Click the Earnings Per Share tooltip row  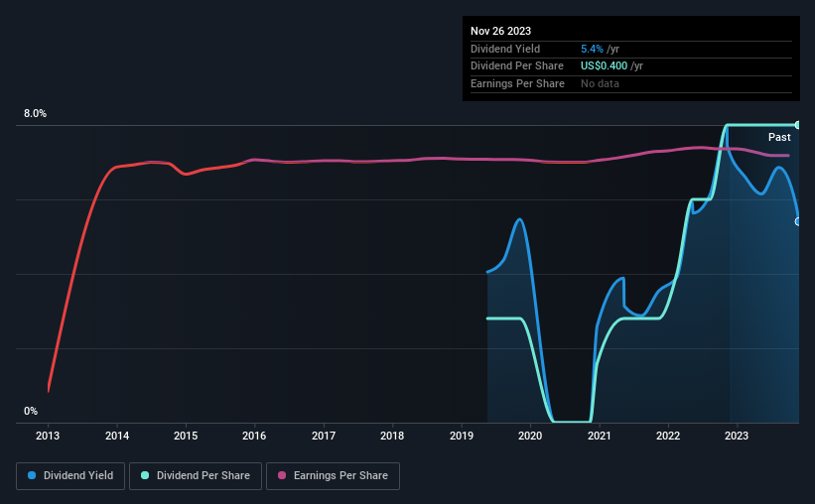click(x=631, y=83)
